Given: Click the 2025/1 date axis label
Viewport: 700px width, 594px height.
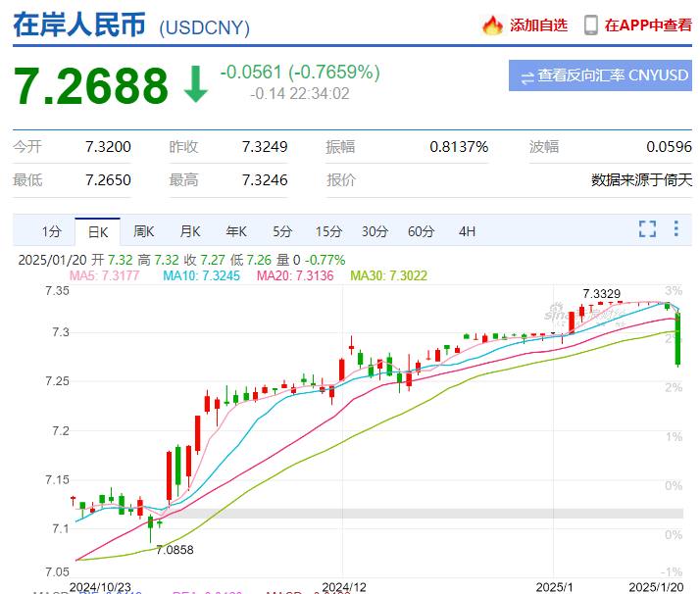Looking at the screenshot, I should click(554, 587).
